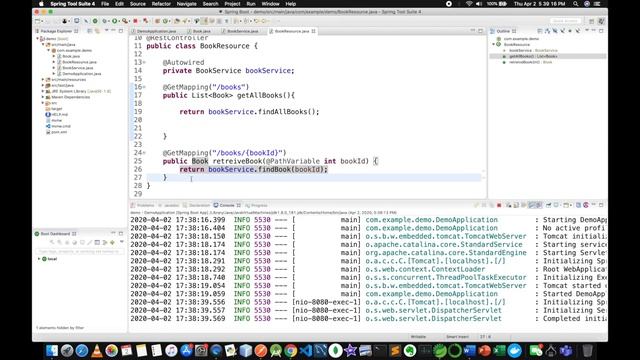
Task: Toggle Hide Static Members in Outline toolbar
Action: 562,31
